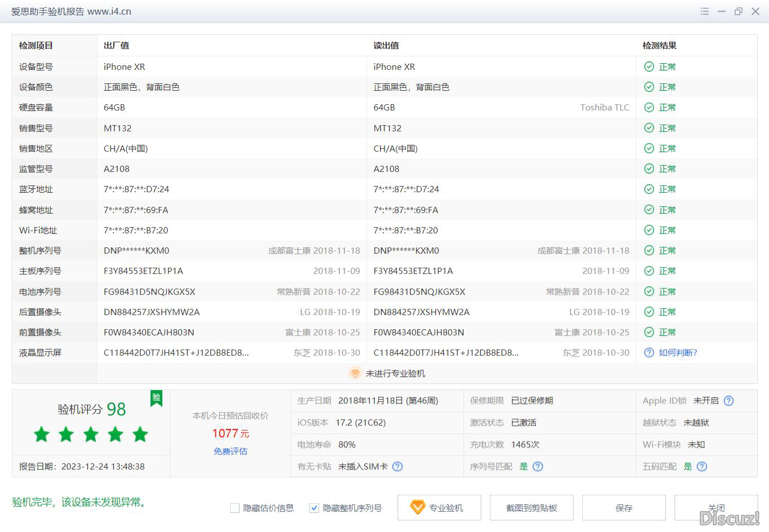Click the 保存 button
Screen dimensions: 769x532
point(624,508)
